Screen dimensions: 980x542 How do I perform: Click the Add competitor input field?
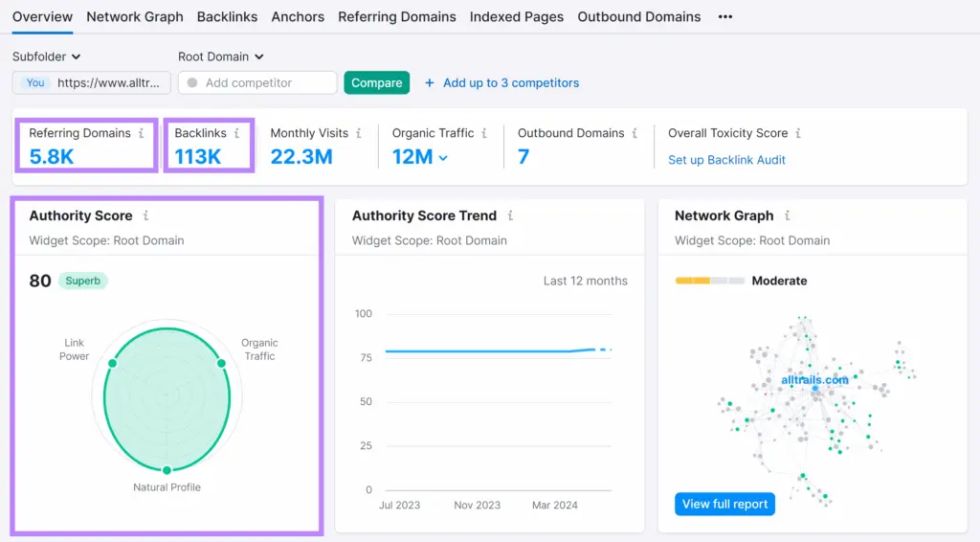tap(258, 83)
